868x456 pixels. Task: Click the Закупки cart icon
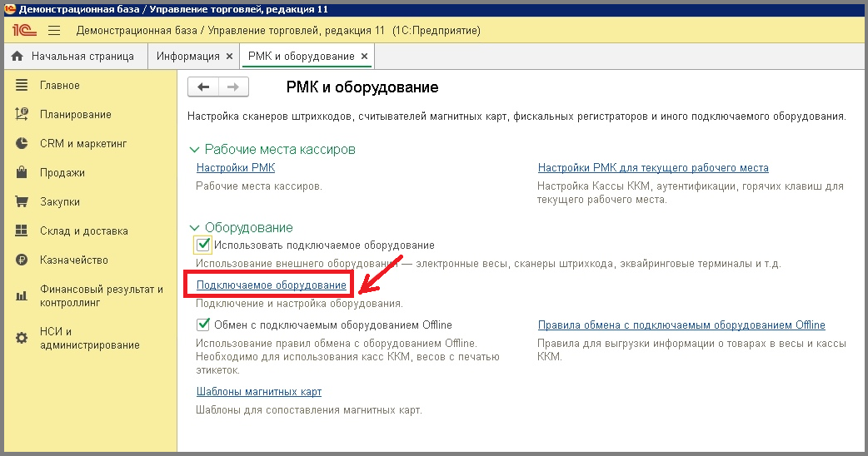22,201
